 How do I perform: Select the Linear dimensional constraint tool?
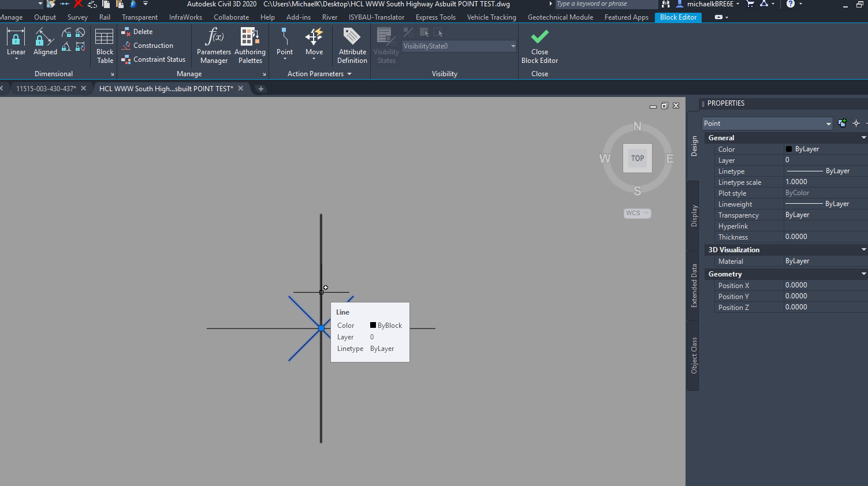[x=16, y=42]
